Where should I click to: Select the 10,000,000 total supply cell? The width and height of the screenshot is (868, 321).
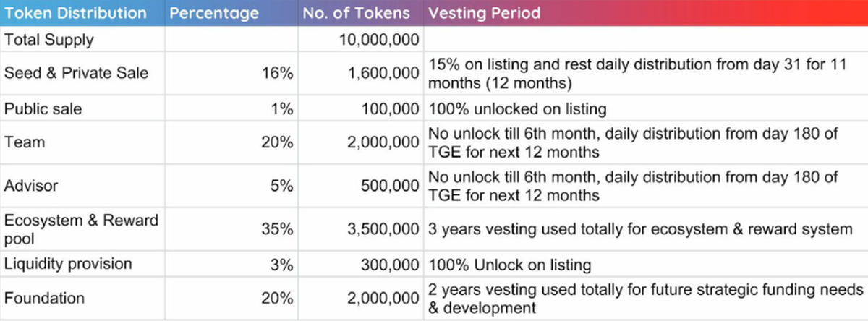(x=379, y=40)
